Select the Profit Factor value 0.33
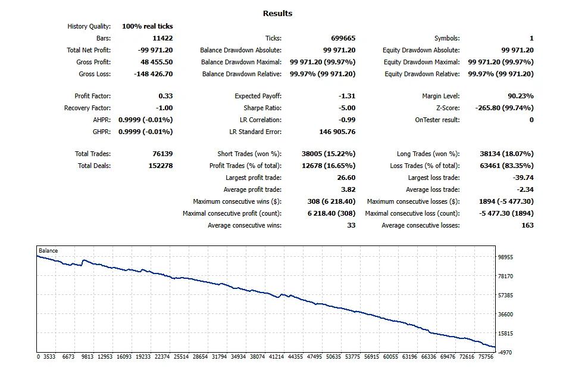Image resolution: width=588 pixels, height=367 pixels. (166, 96)
